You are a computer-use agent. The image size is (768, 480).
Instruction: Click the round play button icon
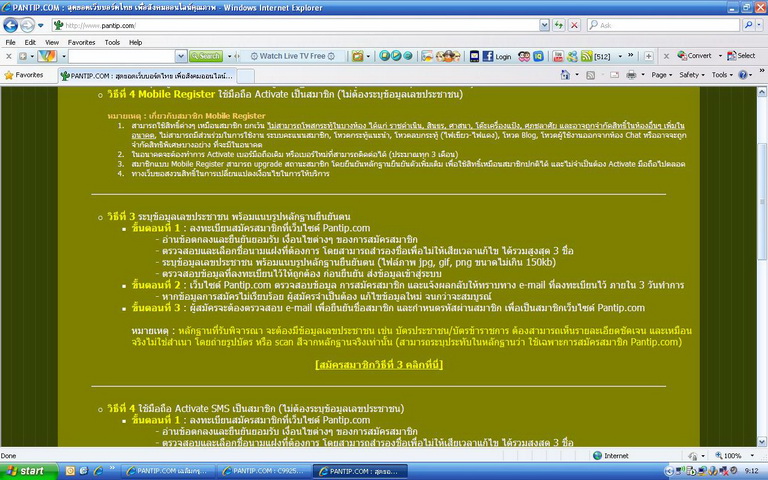point(396,56)
